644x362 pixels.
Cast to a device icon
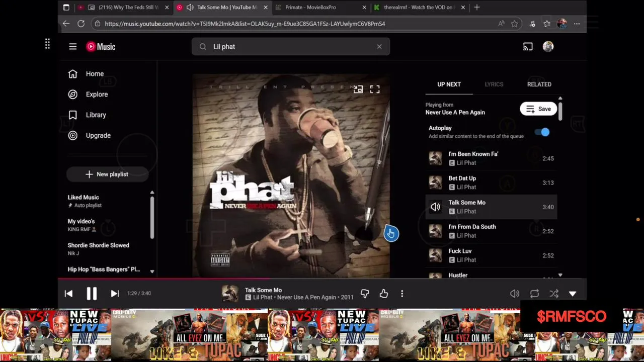click(x=528, y=47)
